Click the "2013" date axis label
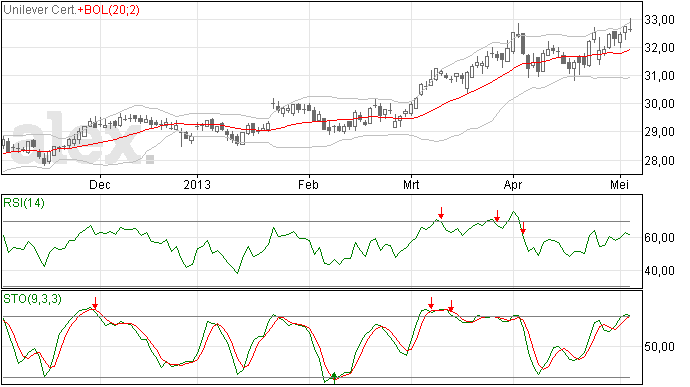Image resolution: width=690 pixels, height=387 pixels. point(197,184)
